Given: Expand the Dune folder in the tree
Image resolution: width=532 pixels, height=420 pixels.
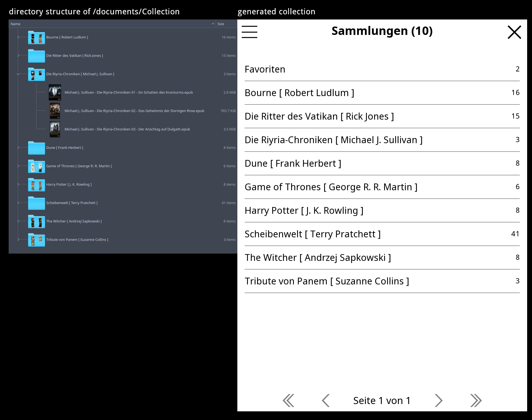Looking at the screenshot, I should click(x=18, y=147).
